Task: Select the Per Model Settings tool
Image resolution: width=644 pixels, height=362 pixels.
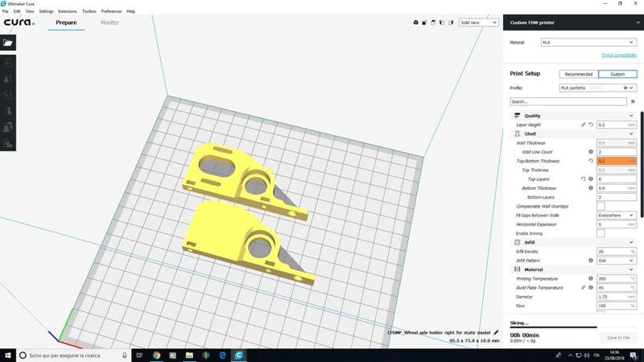Action: 8,127
